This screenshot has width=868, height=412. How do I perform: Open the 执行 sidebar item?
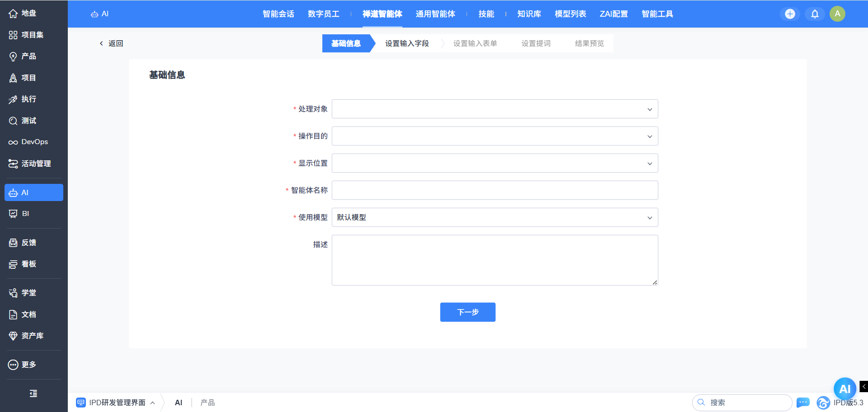(33, 99)
